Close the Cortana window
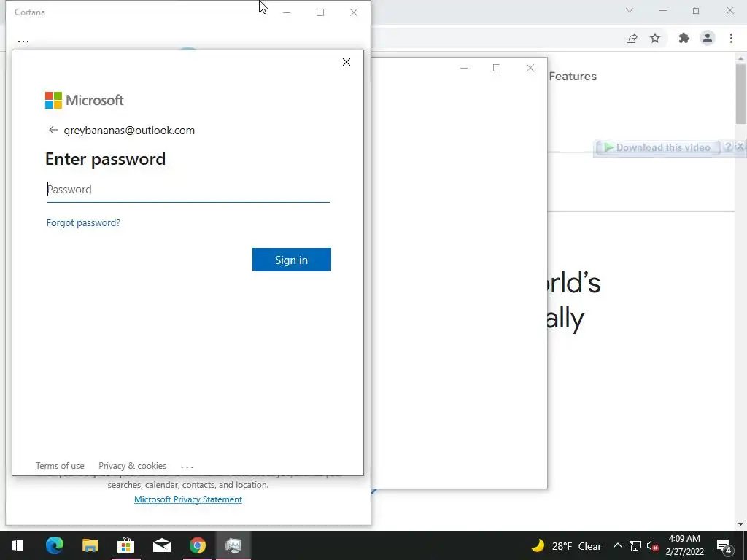Image resolution: width=747 pixels, height=560 pixels. [x=354, y=12]
